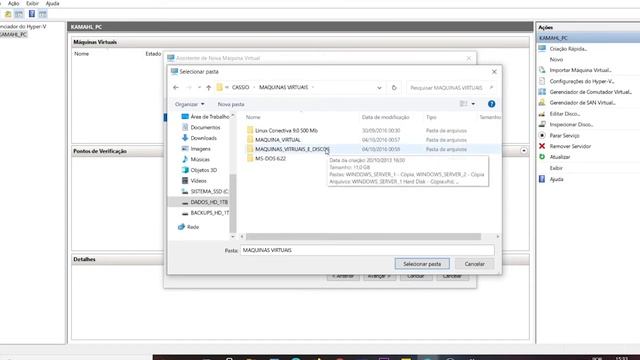Open Criação Rápida in Actions pane
Screen dimensions: 640x360
pyautogui.click(x=568, y=49)
